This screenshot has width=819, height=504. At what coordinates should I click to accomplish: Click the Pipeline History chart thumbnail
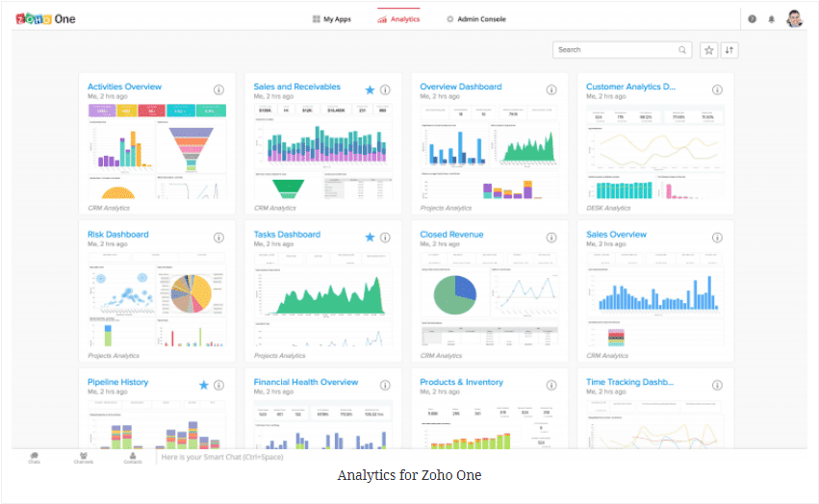[x=157, y=424]
